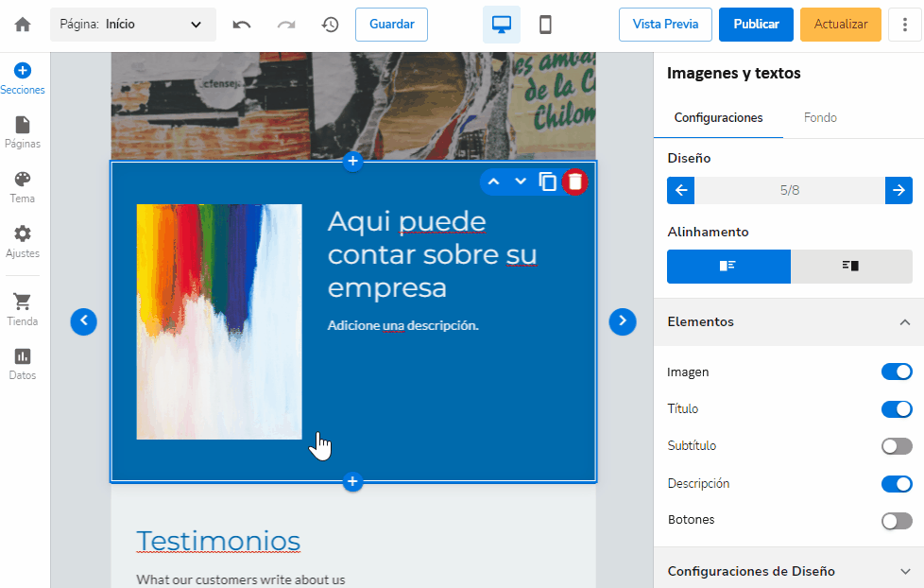Add section above the blue block

(352, 161)
